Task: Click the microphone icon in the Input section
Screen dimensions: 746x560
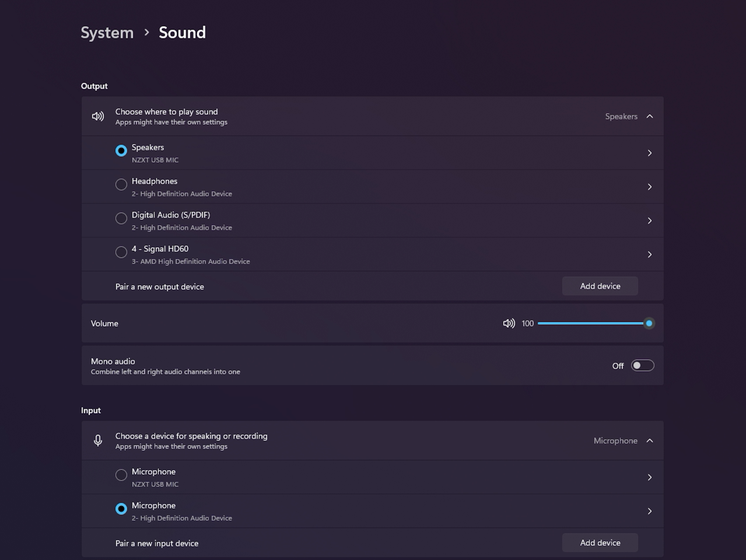Action: pos(97,440)
